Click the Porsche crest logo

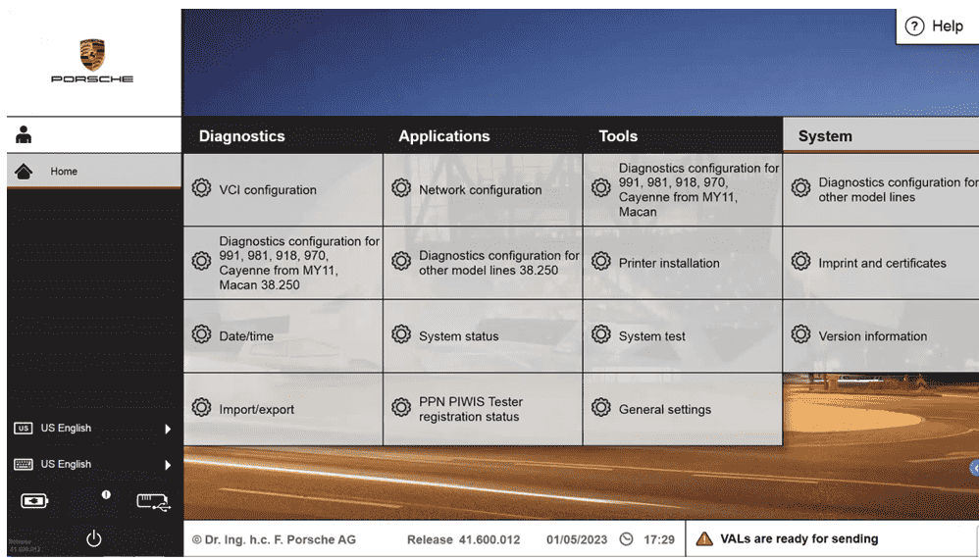coord(92,55)
